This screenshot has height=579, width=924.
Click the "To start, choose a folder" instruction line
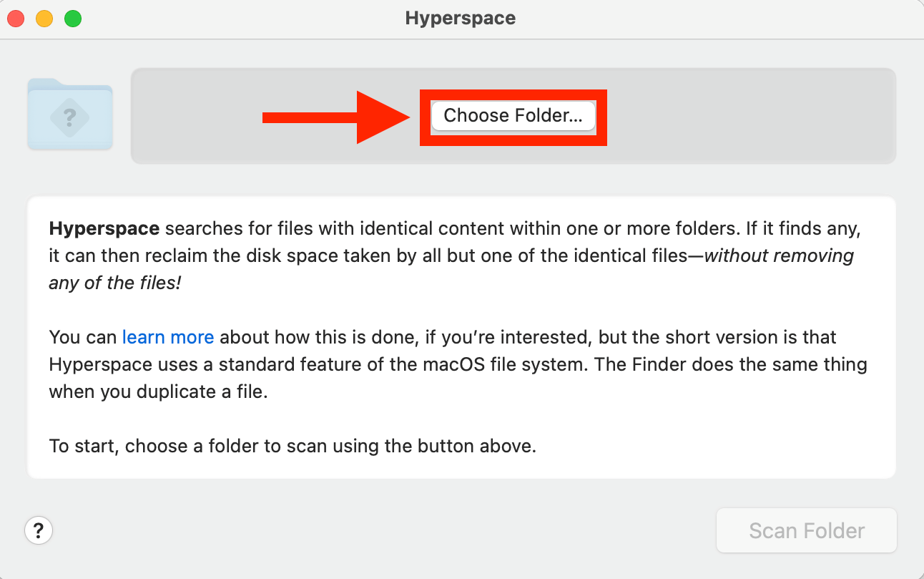pyautogui.click(x=292, y=447)
